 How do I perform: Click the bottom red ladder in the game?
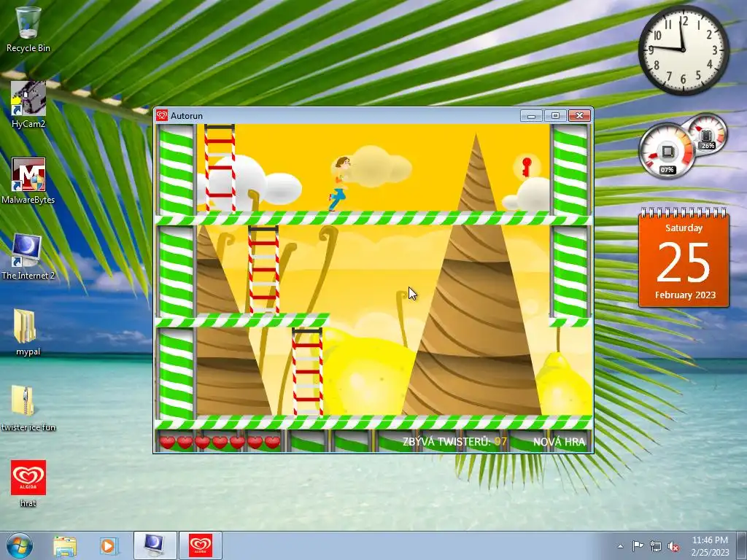coord(307,371)
